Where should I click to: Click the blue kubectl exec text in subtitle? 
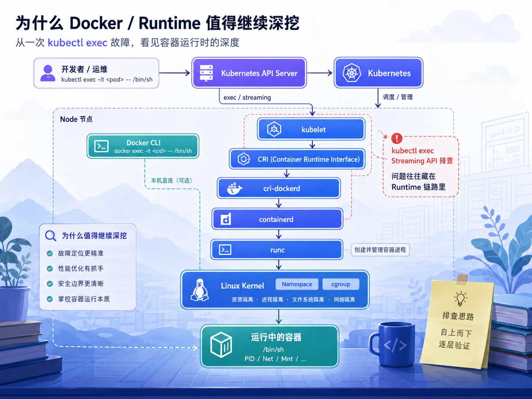coord(78,43)
